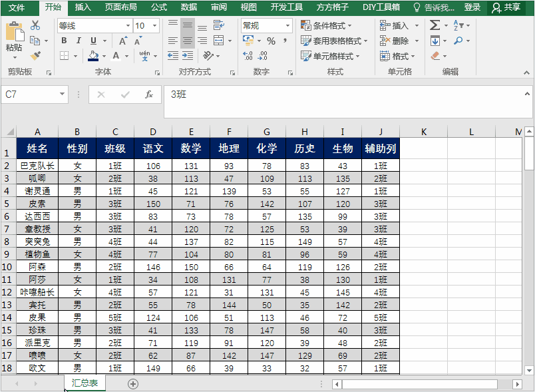Click the AutoSum sigma icon
The image size is (535, 392).
click(x=435, y=25)
